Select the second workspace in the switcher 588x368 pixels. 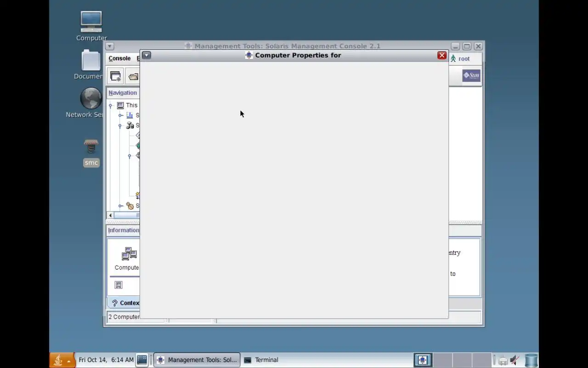pyautogui.click(x=443, y=360)
